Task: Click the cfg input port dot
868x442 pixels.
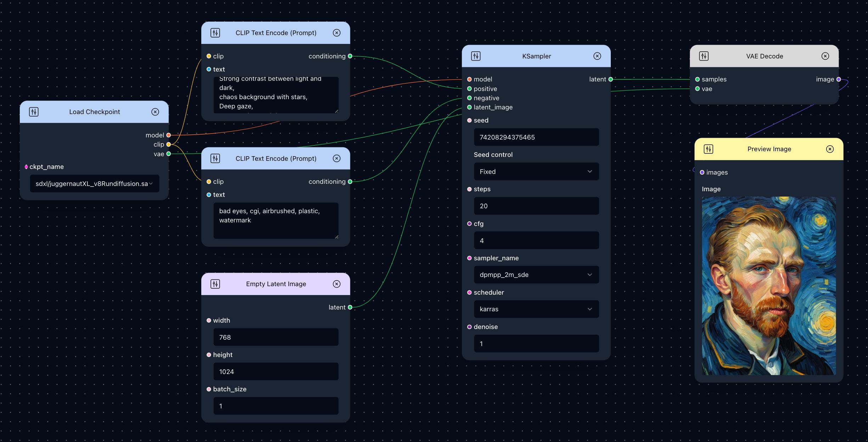Action: tap(469, 224)
